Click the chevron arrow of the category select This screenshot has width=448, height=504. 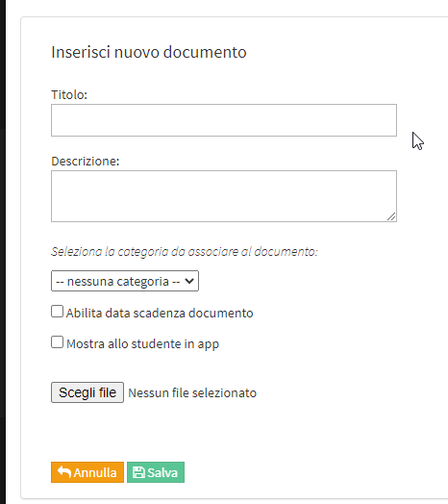[189, 281]
